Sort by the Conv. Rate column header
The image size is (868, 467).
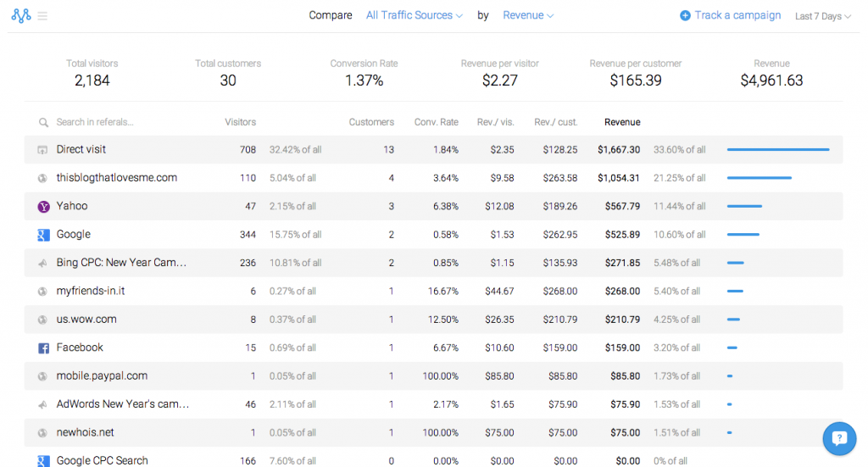437,122
